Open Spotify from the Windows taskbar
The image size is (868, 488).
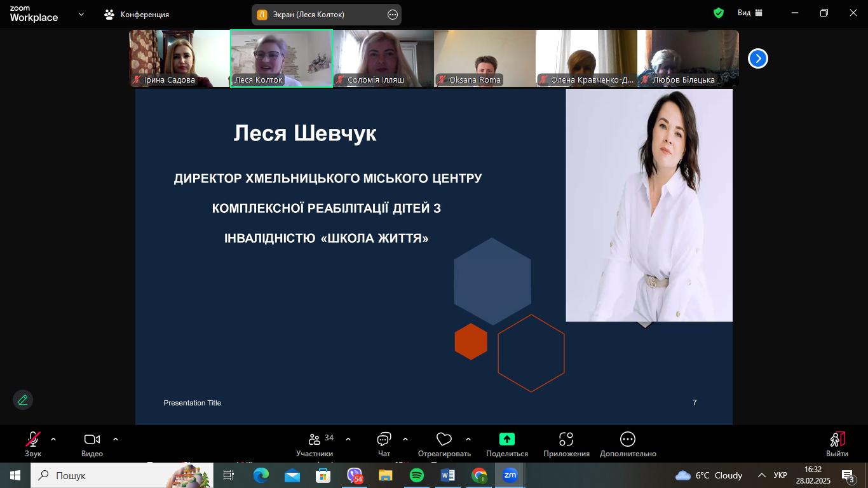[417, 475]
